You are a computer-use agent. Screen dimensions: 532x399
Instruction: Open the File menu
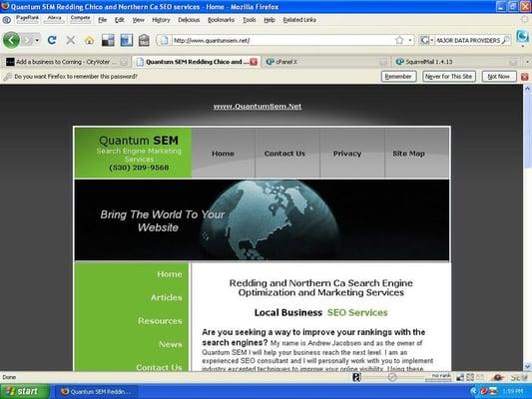[x=102, y=20]
